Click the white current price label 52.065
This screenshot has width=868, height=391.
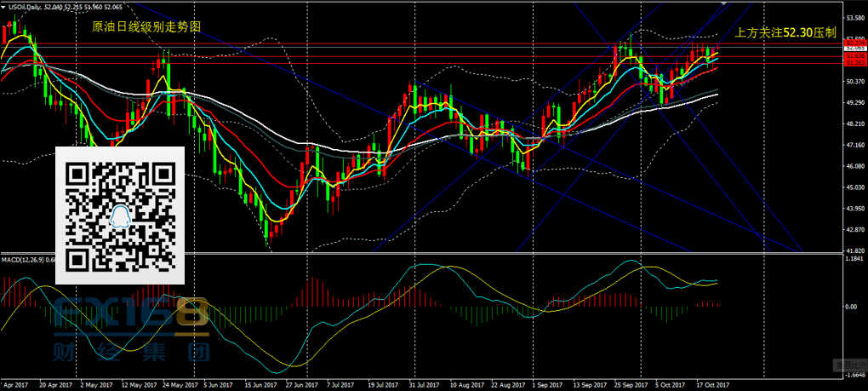pyautogui.click(x=854, y=49)
